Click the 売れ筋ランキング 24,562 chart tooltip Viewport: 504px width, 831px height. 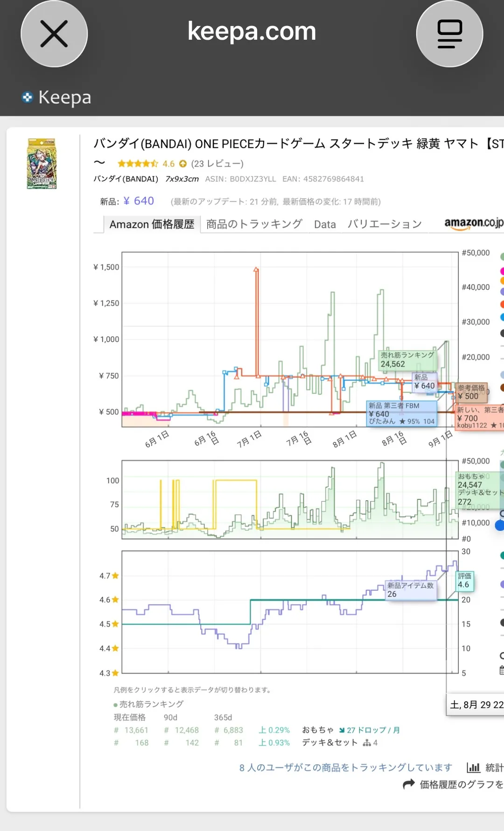pos(407,360)
